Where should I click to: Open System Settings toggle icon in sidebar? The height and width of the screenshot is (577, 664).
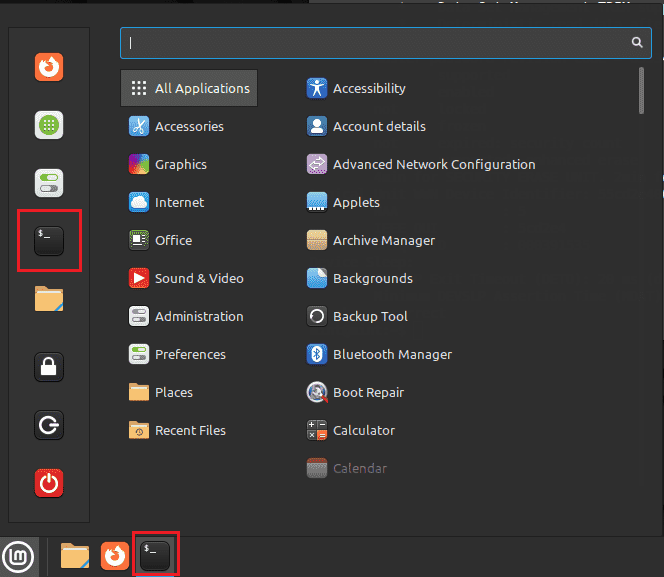(49, 183)
